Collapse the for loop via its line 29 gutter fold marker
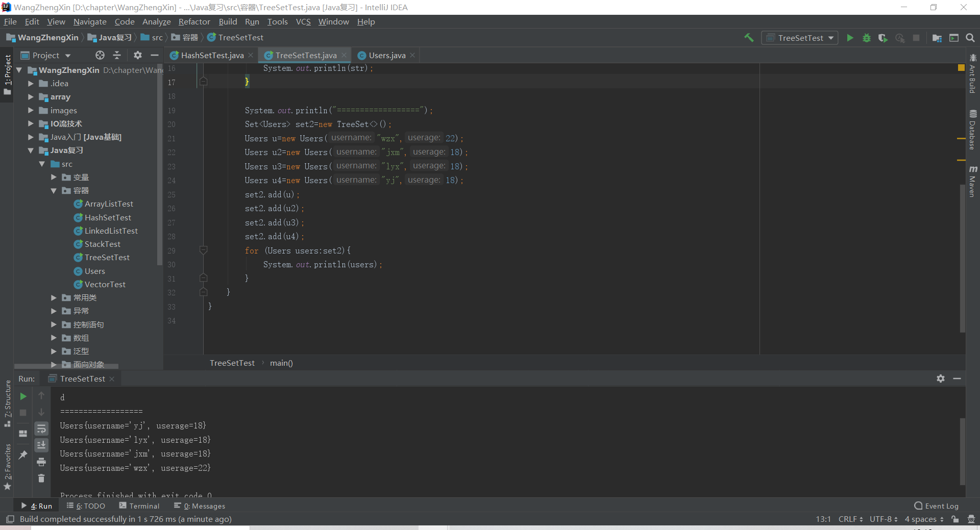980x530 pixels. coord(203,250)
